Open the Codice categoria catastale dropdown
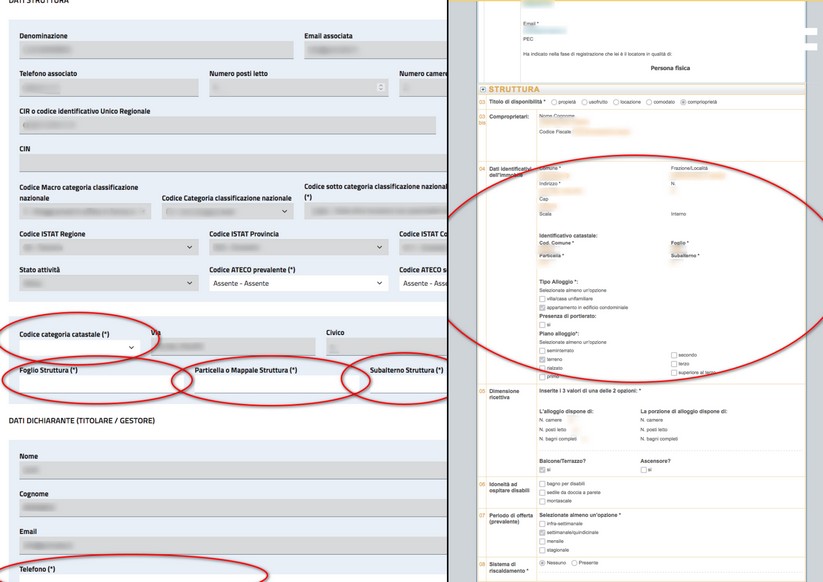Screen dimensions: 823x582 tap(80, 347)
